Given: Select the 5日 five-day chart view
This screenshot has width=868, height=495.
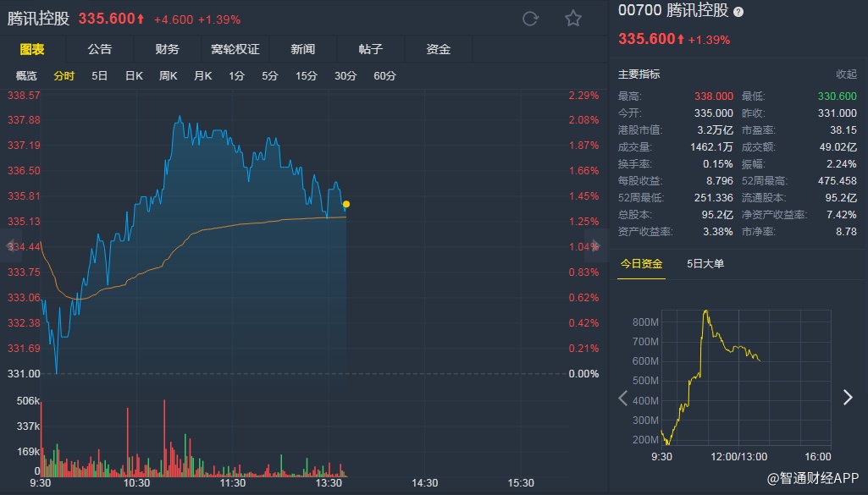Looking at the screenshot, I should [x=99, y=76].
